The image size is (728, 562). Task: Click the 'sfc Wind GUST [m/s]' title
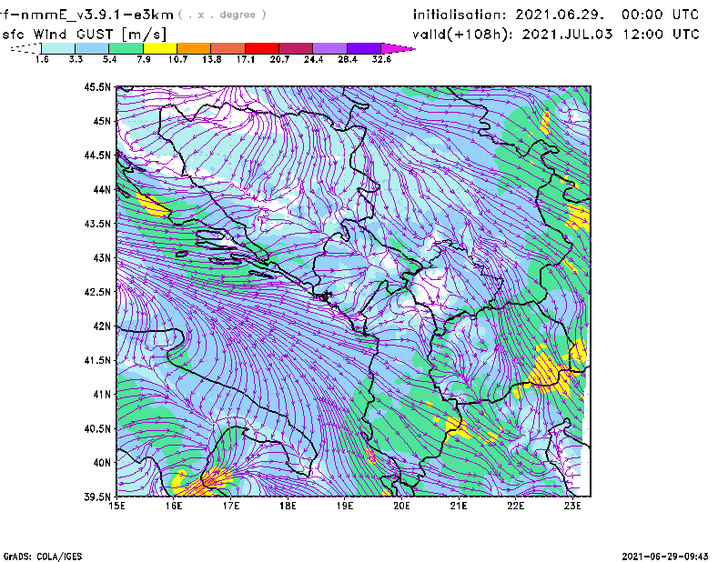click(x=84, y=35)
